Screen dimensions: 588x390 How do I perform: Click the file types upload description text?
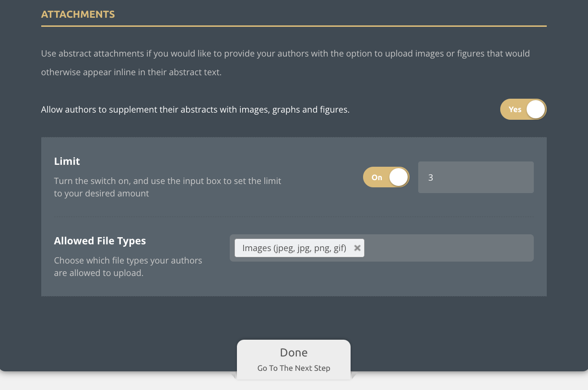tap(128, 267)
